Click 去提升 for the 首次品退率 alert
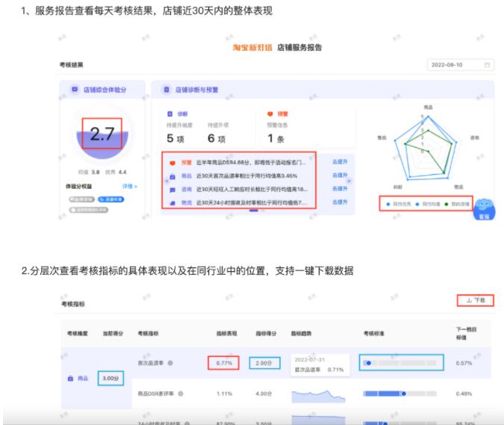 340,176
